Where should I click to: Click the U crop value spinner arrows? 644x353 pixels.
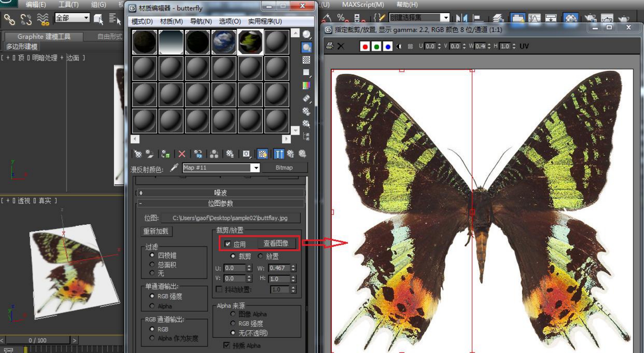tap(249, 268)
